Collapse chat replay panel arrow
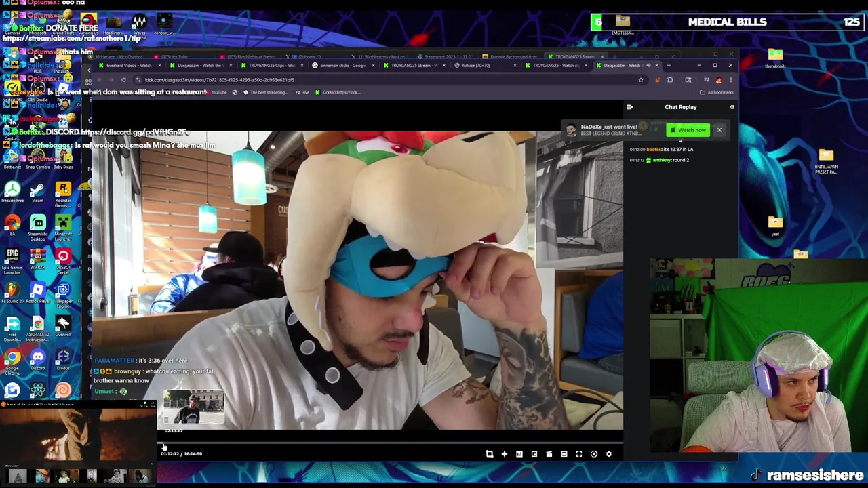 (731, 107)
